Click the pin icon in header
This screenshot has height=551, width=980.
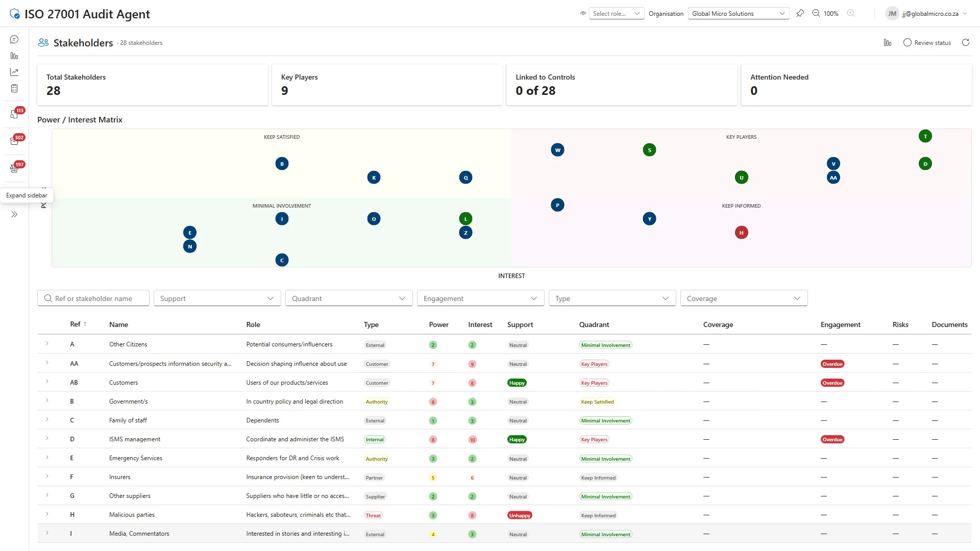pyautogui.click(x=800, y=14)
